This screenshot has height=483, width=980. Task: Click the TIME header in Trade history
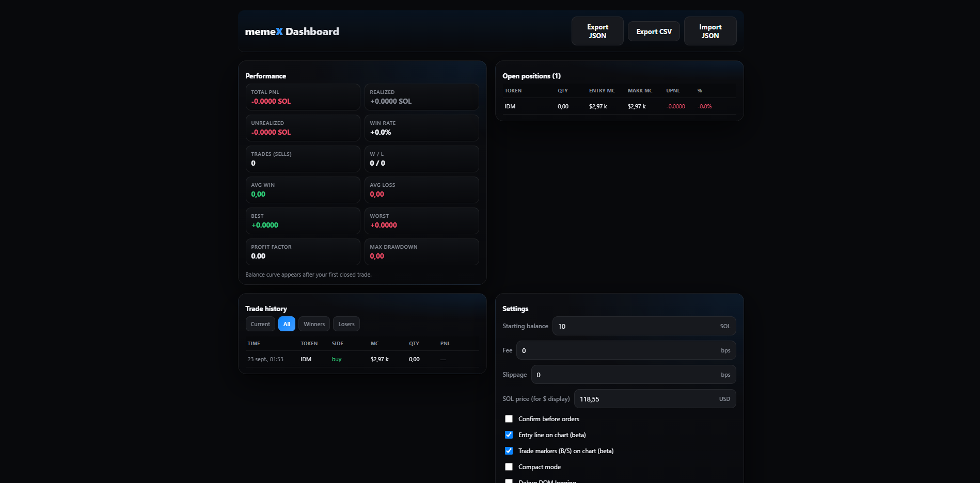(254, 344)
